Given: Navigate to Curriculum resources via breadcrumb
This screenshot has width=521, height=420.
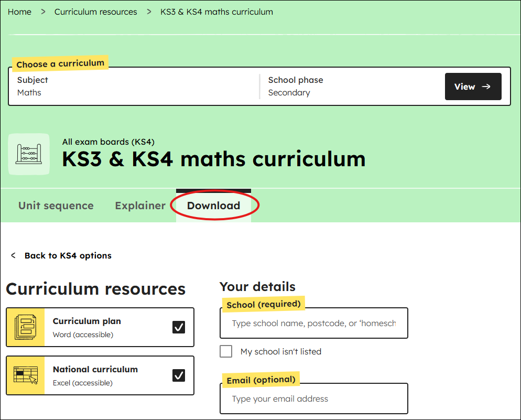Looking at the screenshot, I should (x=95, y=12).
